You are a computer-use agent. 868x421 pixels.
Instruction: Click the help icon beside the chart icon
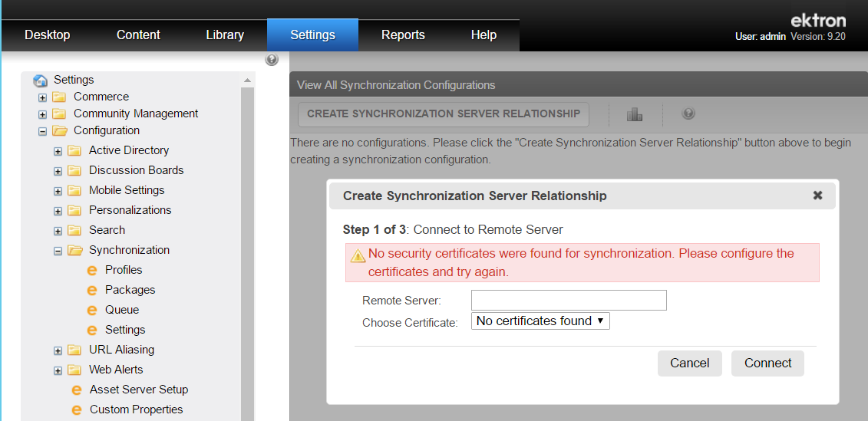tap(688, 113)
